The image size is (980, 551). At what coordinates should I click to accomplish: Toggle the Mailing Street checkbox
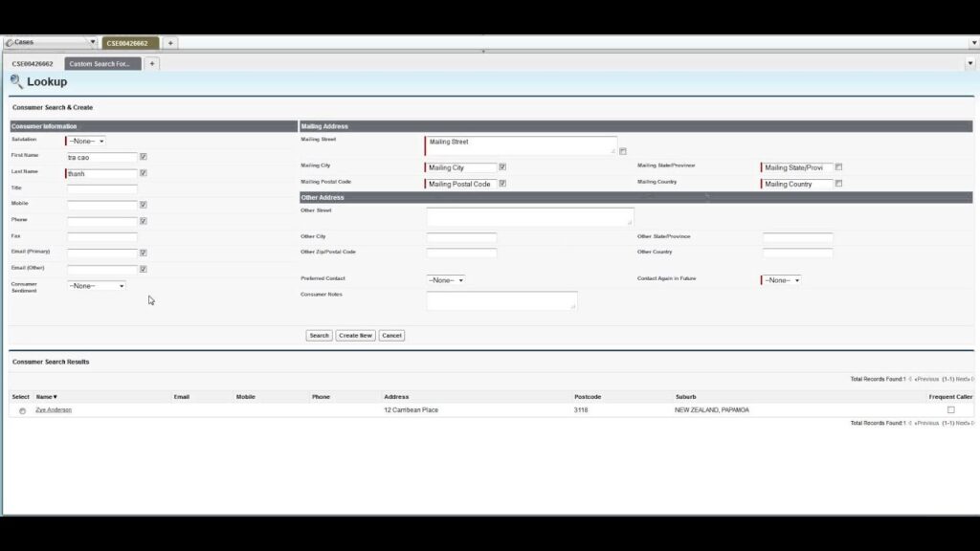tap(622, 151)
